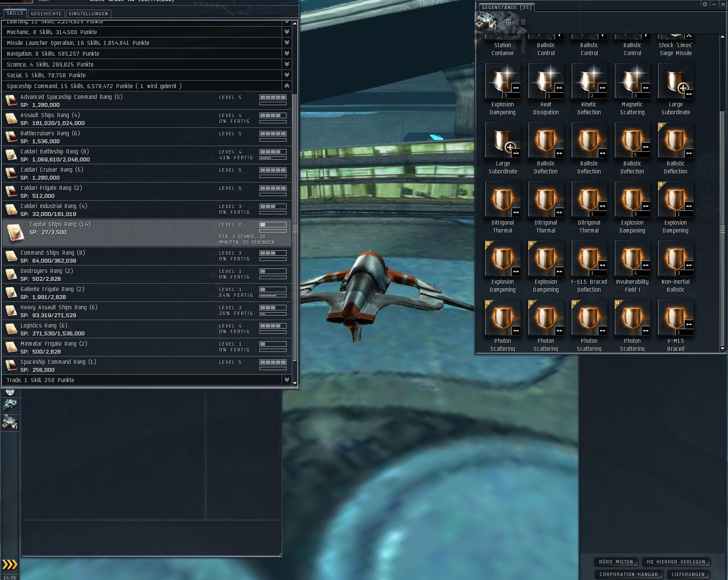Select the F-S15 Braced Deflection module icon
728x580 pixels.
tap(589, 259)
